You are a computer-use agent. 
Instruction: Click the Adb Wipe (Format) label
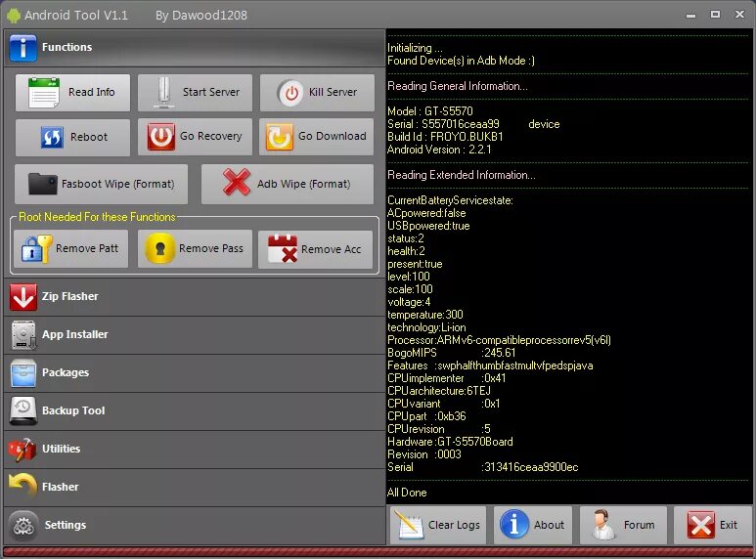(x=304, y=184)
